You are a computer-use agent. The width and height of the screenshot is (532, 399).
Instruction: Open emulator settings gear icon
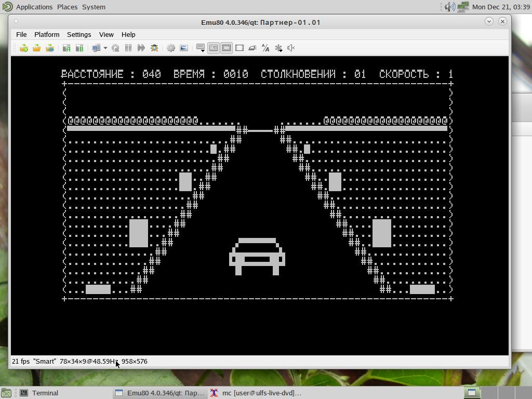click(171, 48)
